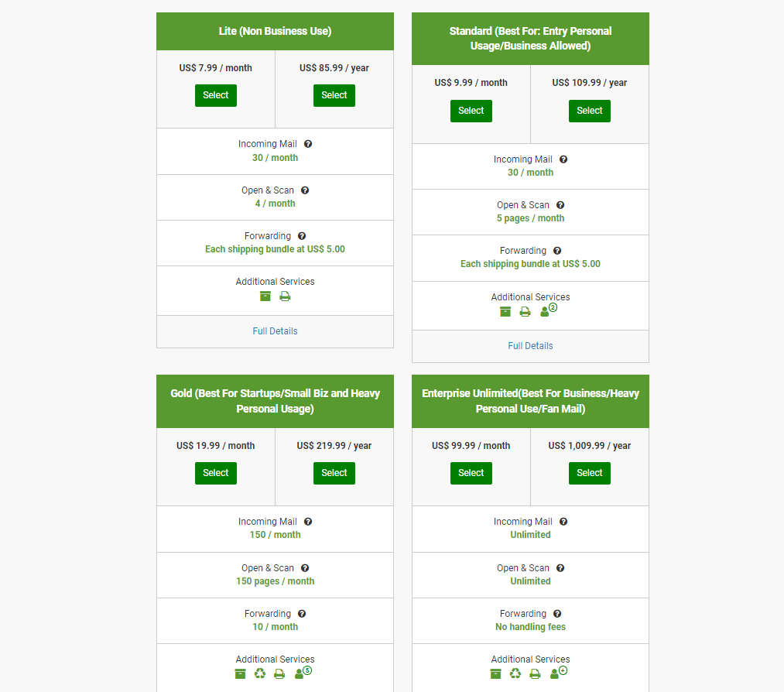784x692 pixels.
Task: Select Enterprise plan at US$ 1,009.99 yearly
Action: [x=590, y=473]
